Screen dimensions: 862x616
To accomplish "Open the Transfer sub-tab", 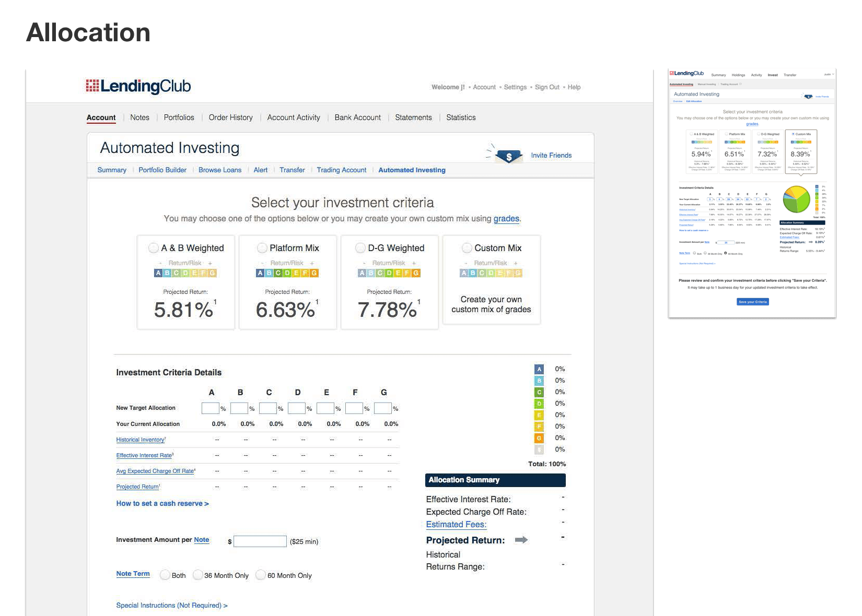I will pyautogui.click(x=292, y=170).
